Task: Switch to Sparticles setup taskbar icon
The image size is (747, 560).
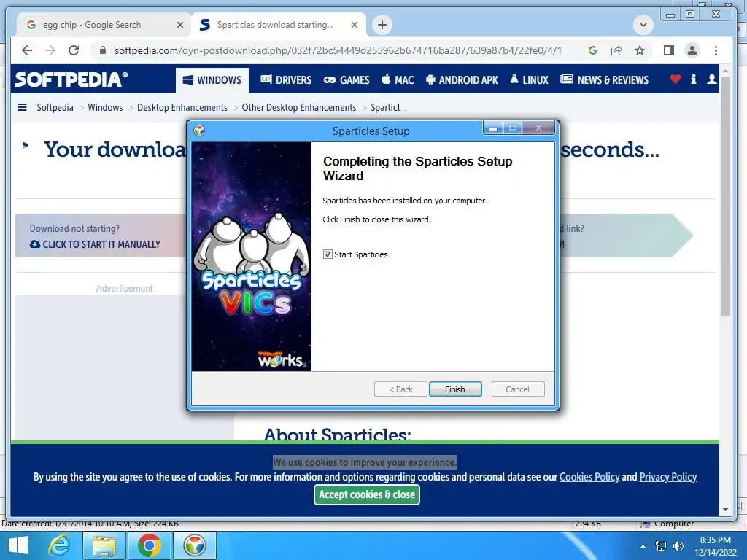Action: click(194, 545)
